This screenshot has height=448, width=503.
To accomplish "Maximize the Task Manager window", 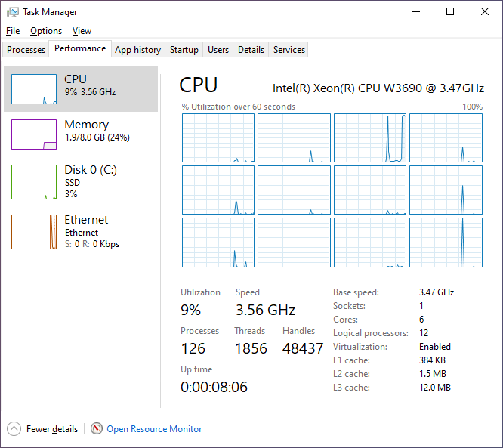I will point(450,12).
